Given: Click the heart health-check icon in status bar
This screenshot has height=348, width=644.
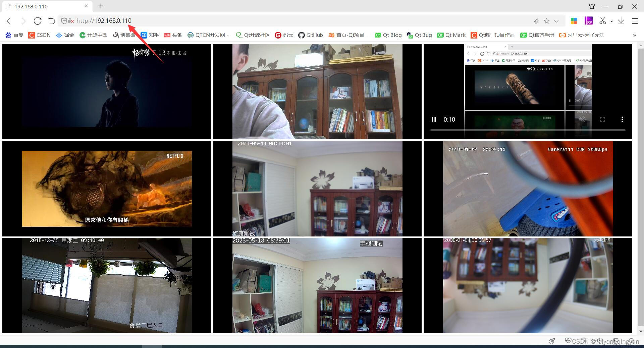Looking at the screenshot, I should [x=568, y=340].
